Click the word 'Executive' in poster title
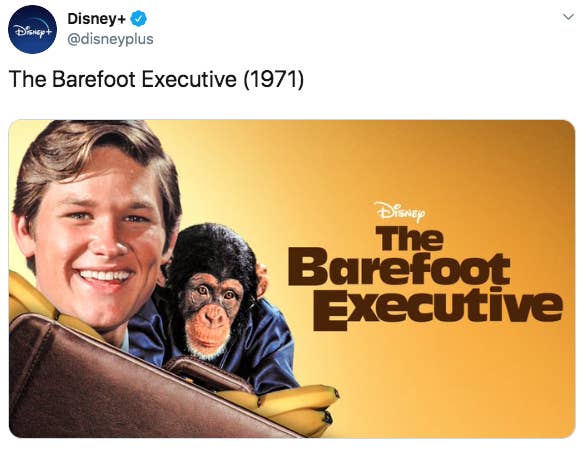 coord(437,311)
